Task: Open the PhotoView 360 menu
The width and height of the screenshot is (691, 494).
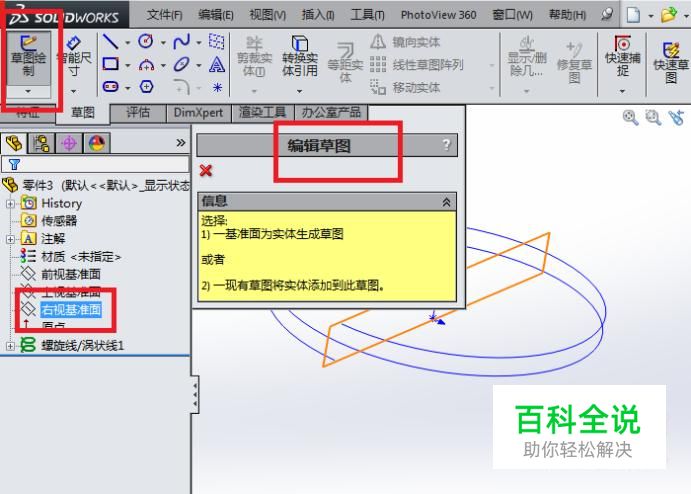Action: coord(438,15)
